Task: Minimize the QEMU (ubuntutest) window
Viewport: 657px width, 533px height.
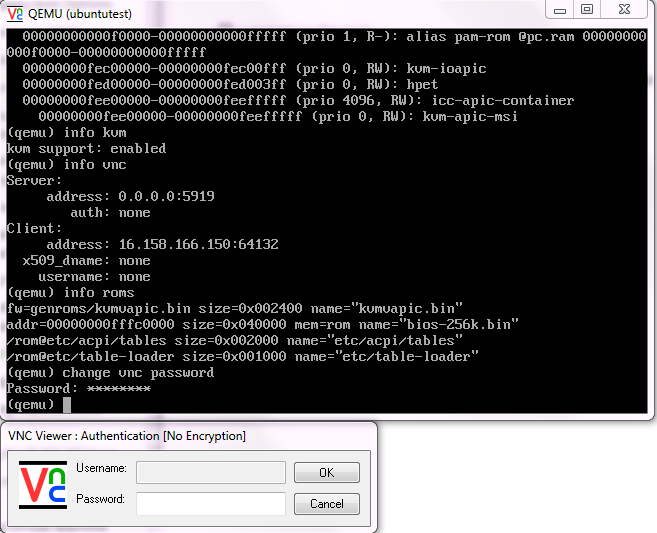Action: point(560,10)
